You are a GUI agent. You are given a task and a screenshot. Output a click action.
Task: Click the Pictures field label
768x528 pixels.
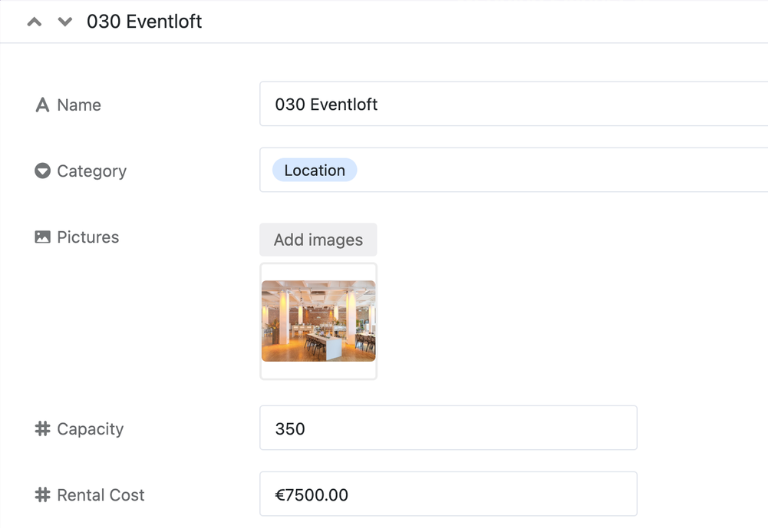coord(88,237)
